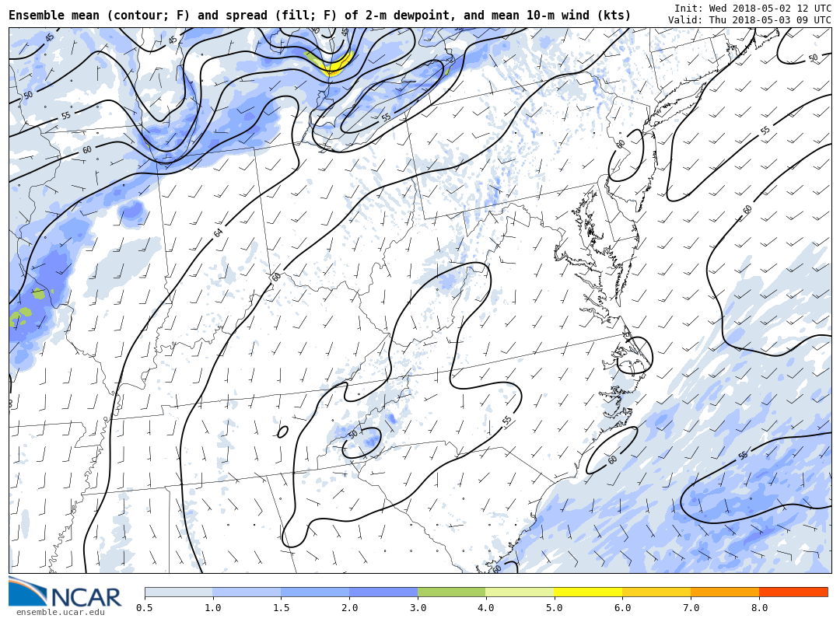
Task: Select the 1.5 to 2.0 blue legend swatch
Action: click(316, 592)
